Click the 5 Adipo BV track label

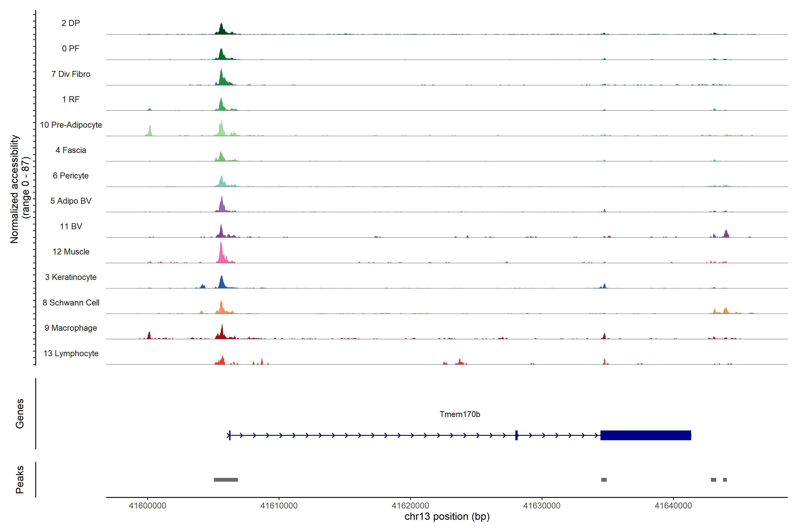(x=71, y=201)
